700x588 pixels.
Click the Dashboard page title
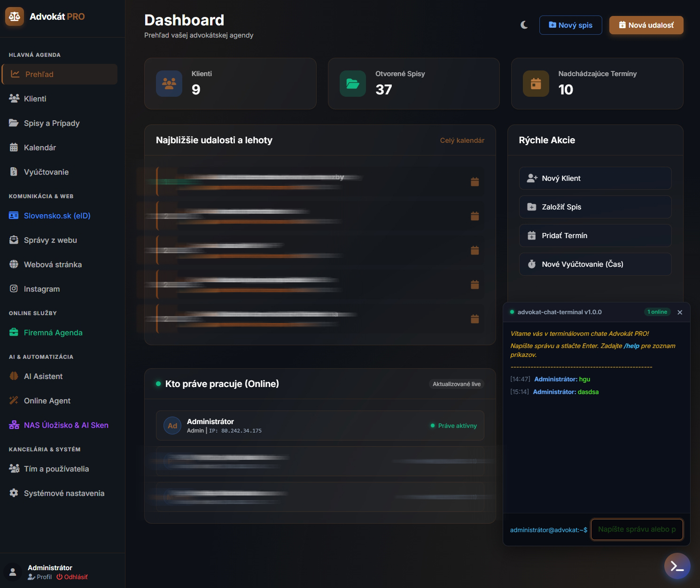184,20
